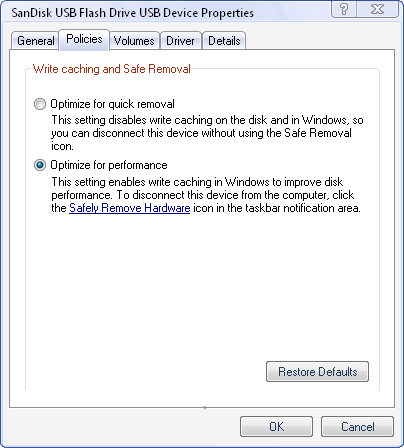
Task: Follow the Safely Remove Hardware link
Action: coord(130,208)
